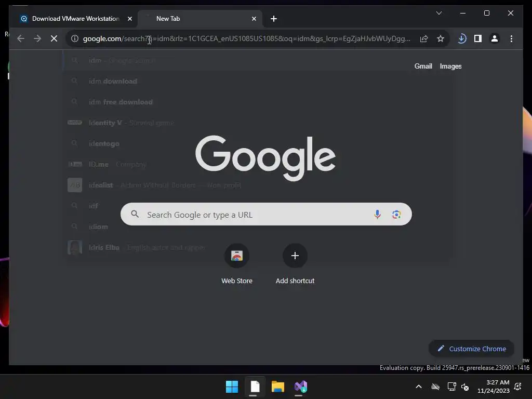This screenshot has height=399, width=532.
Task: Open the blank document app in taskbar
Action: tap(255, 387)
